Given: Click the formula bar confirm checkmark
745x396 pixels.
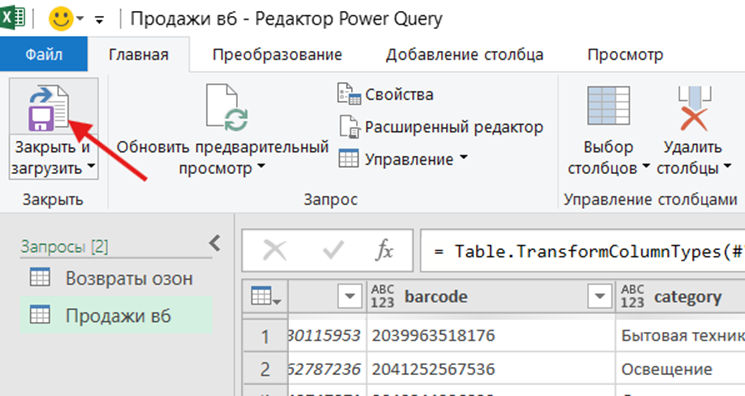Looking at the screenshot, I should coord(333,250).
